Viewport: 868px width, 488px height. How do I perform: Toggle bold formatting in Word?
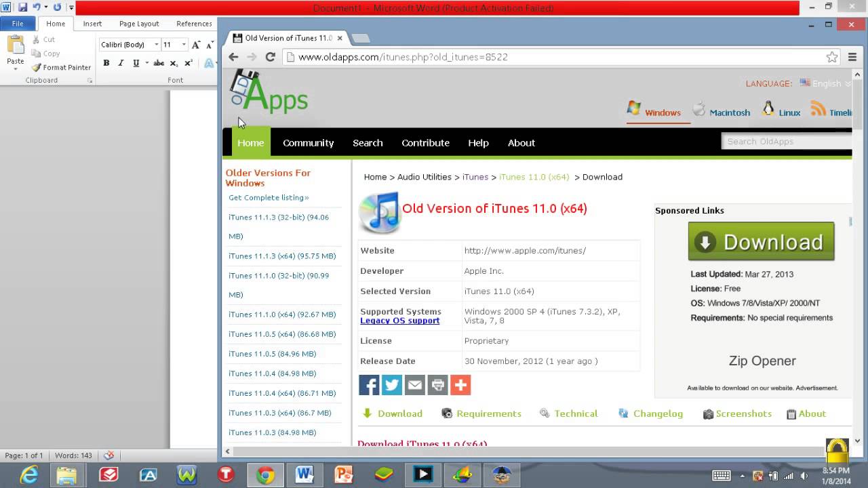coord(106,63)
